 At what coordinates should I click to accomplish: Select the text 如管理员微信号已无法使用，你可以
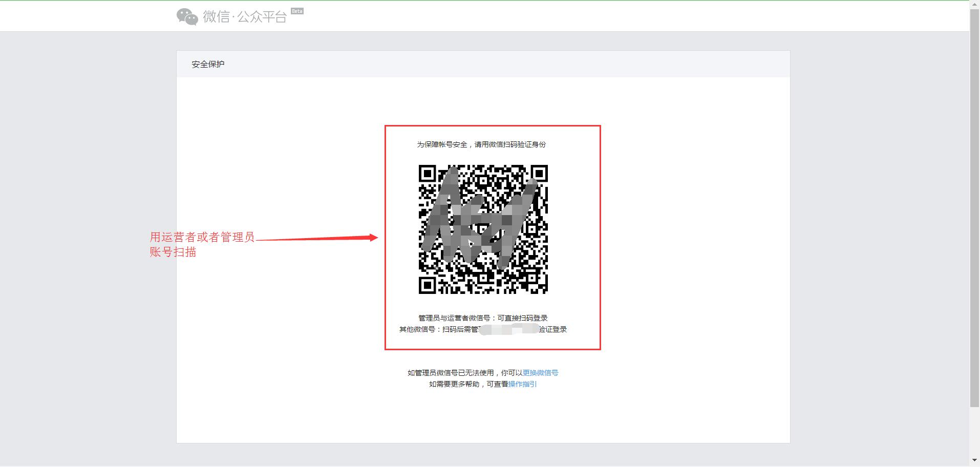(x=465, y=373)
